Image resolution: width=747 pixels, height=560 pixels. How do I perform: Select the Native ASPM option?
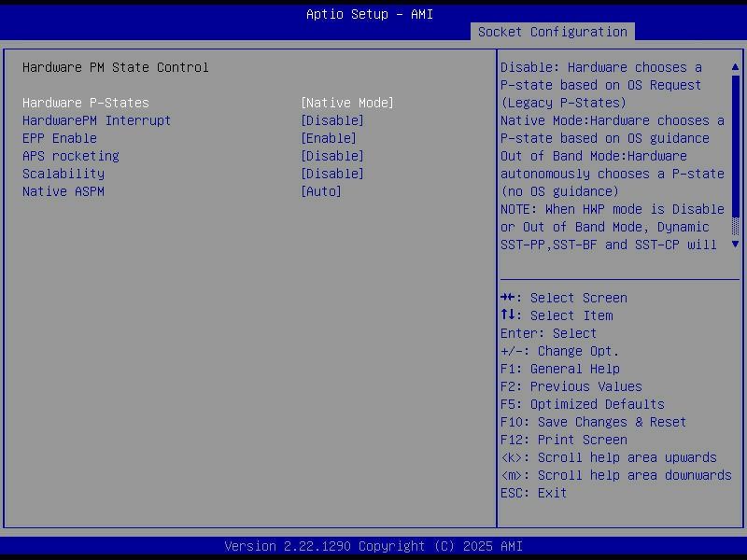click(x=63, y=191)
